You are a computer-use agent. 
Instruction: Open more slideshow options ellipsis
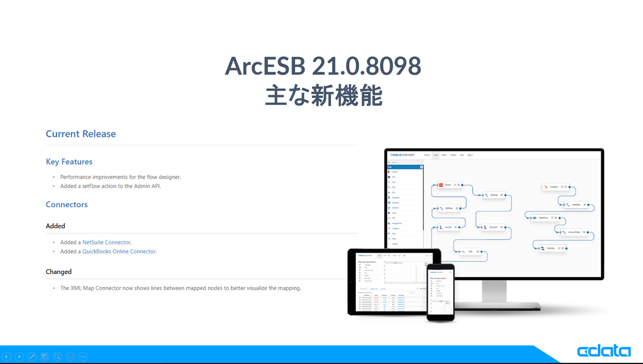83,356
